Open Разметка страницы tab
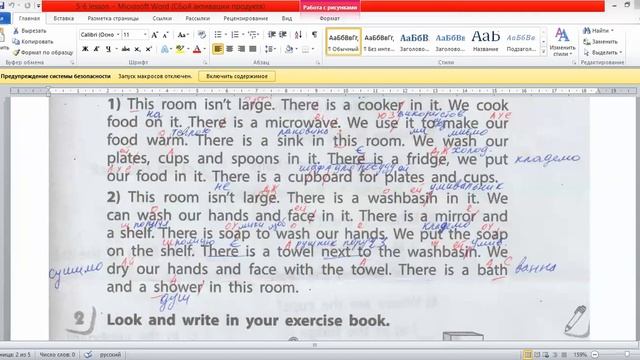Screen dimensions: 640x360 pyautogui.click(x=113, y=18)
